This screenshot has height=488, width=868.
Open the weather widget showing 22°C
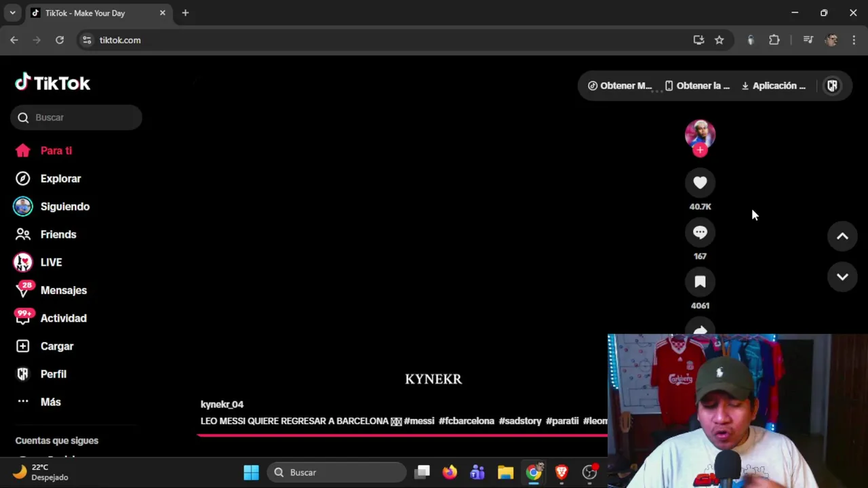tap(41, 472)
